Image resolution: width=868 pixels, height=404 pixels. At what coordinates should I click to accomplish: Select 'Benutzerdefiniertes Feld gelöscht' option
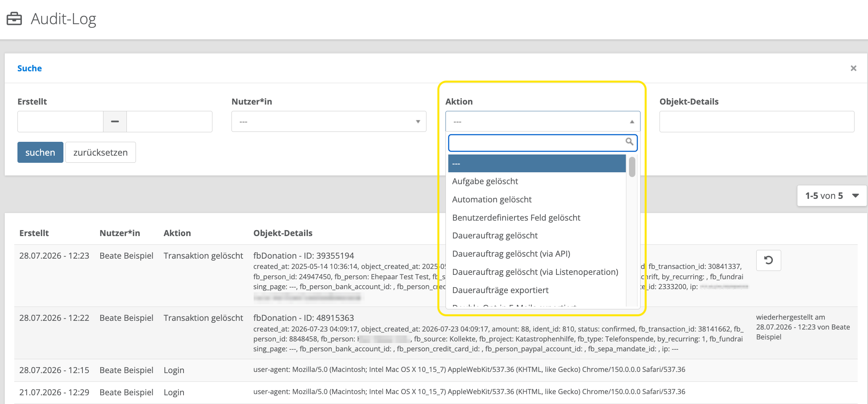pyautogui.click(x=537, y=218)
